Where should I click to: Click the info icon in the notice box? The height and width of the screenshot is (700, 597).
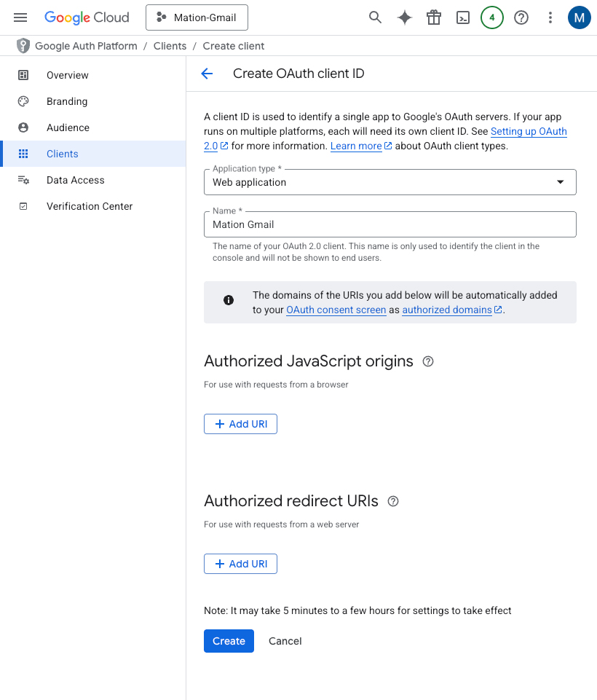coord(229,300)
